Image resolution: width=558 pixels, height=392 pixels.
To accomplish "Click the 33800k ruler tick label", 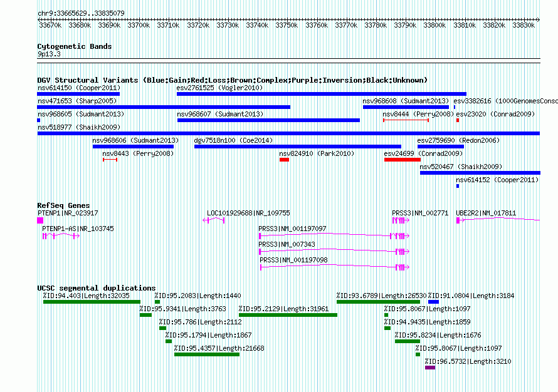I will click(x=434, y=25).
